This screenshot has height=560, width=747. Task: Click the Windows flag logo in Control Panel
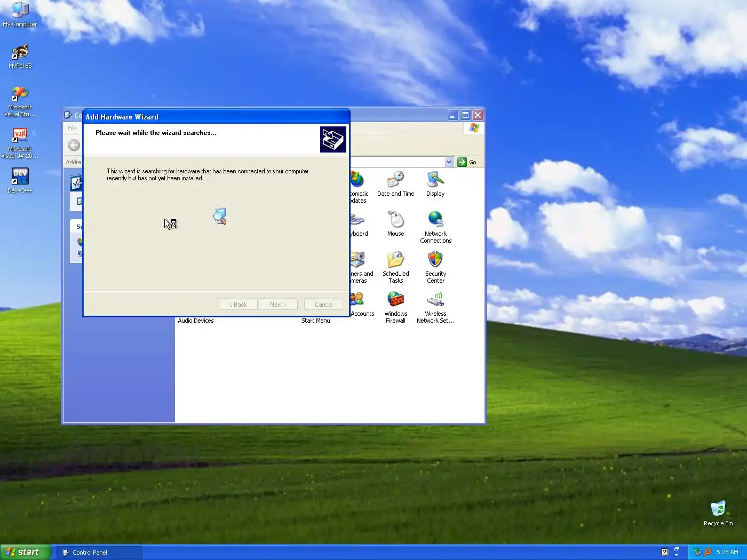click(474, 128)
